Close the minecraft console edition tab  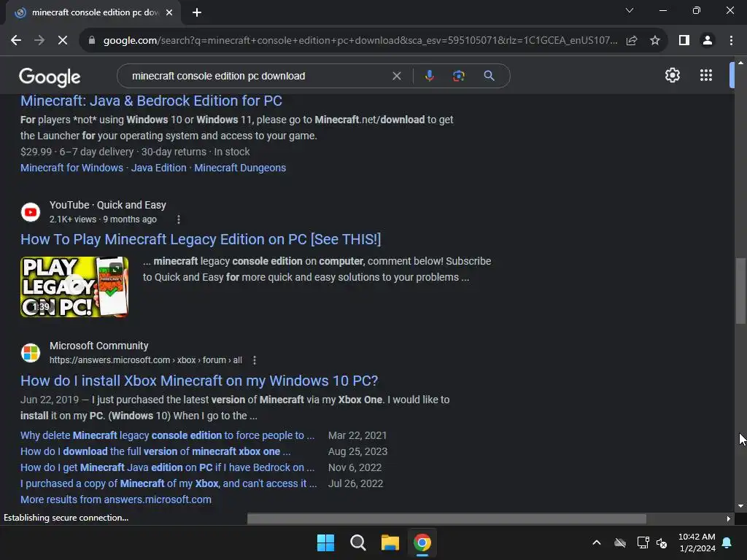169,13
